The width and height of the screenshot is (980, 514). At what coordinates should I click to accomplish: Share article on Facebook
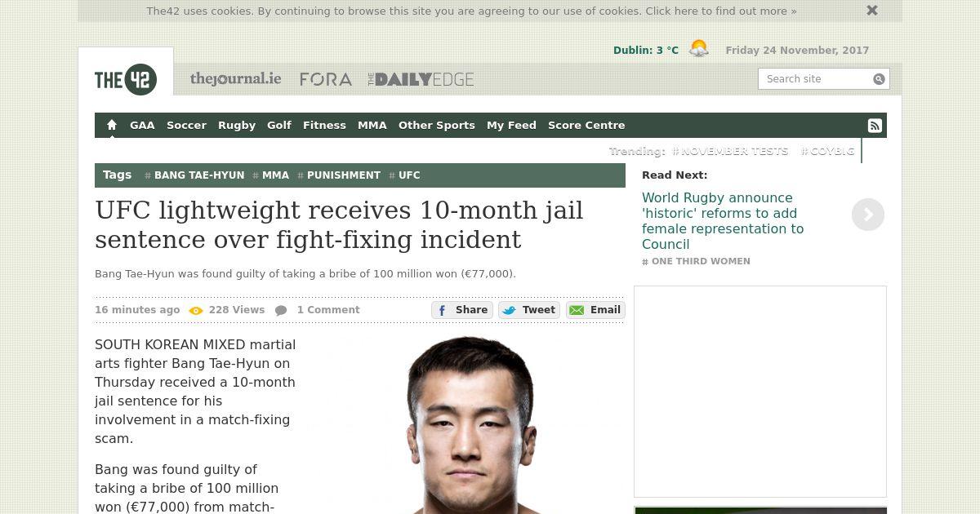click(461, 310)
